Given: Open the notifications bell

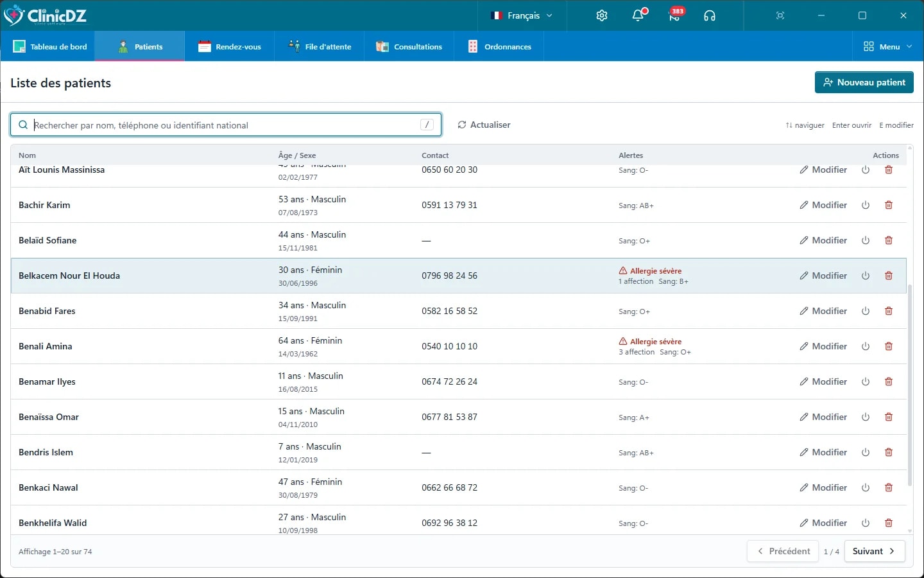Looking at the screenshot, I should click(638, 15).
